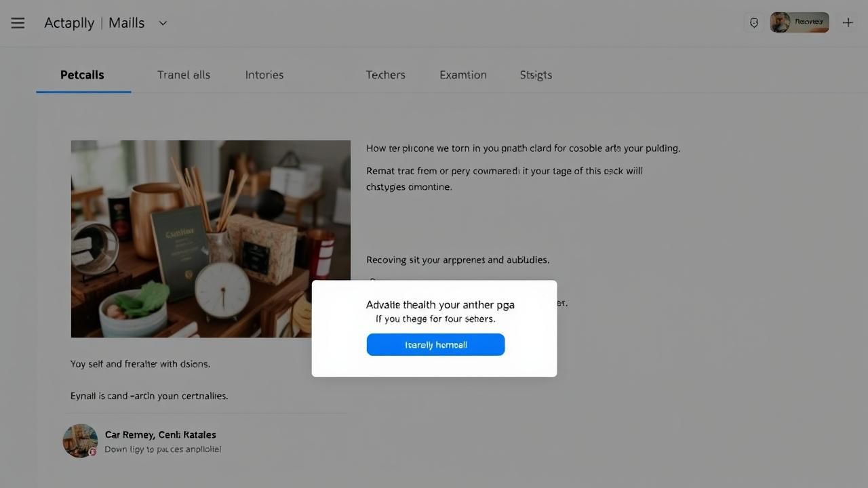
Task: Click the avatar photo in the profile chip
Action: 781,22
